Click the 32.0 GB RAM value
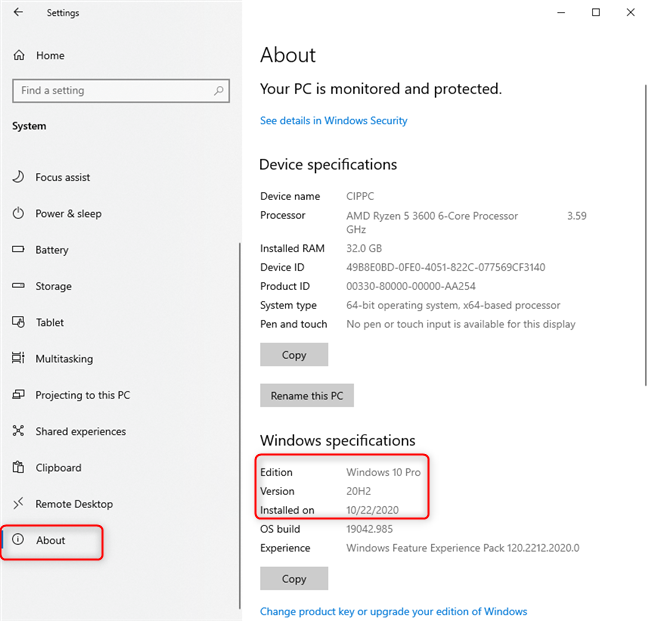The width and height of the screenshot is (648, 621). [x=364, y=248]
